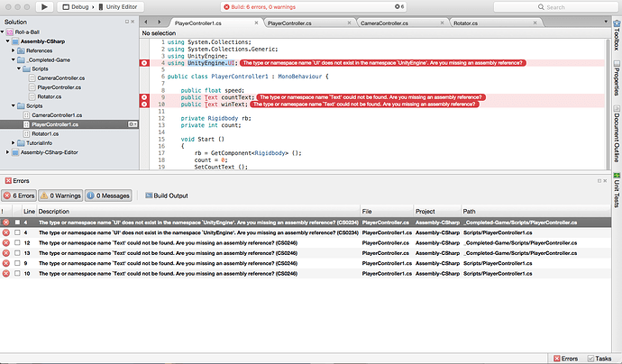Open the document tab list dropdown arrow

coord(606,22)
